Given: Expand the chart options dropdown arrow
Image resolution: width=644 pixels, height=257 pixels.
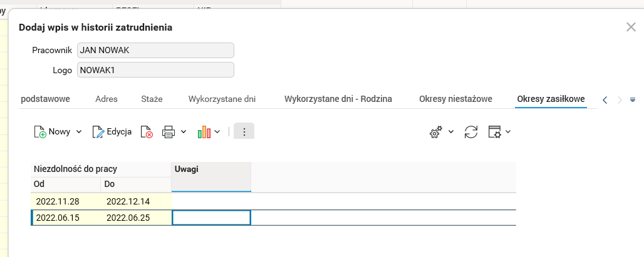Looking at the screenshot, I should pyautogui.click(x=217, y=132).
